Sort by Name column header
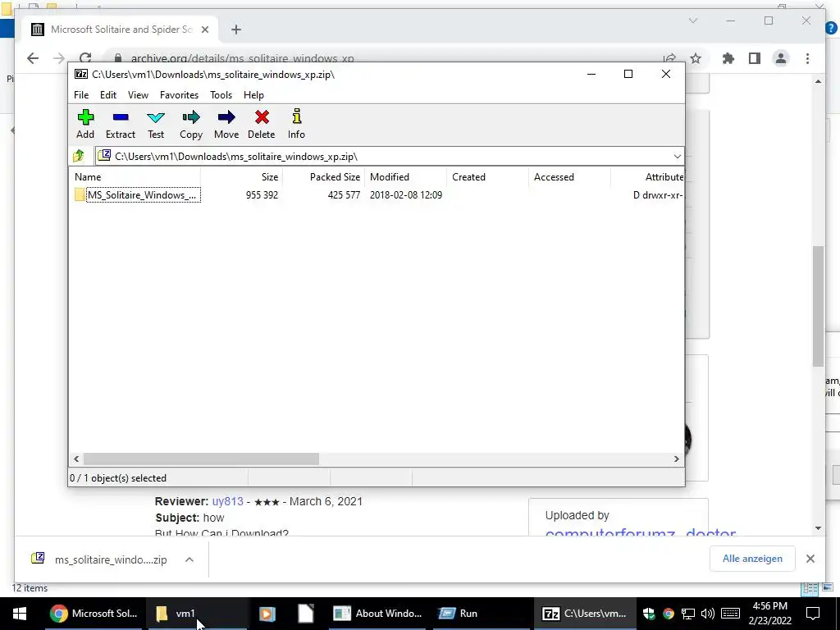 click(135, 177)
